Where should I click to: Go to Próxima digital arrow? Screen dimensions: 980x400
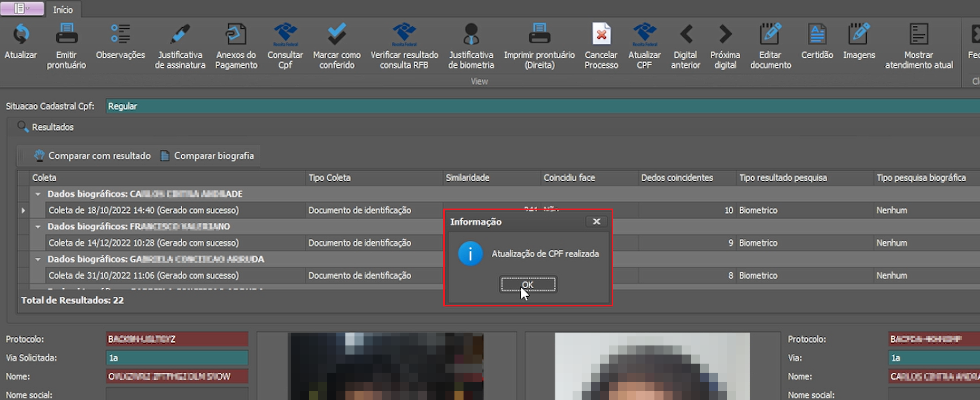click(725, 34)
